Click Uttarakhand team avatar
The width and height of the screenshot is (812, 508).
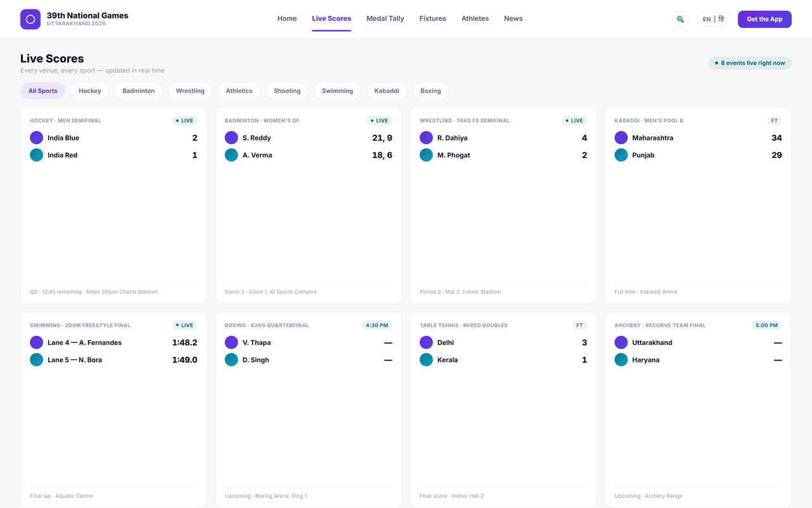coord(621,342)
